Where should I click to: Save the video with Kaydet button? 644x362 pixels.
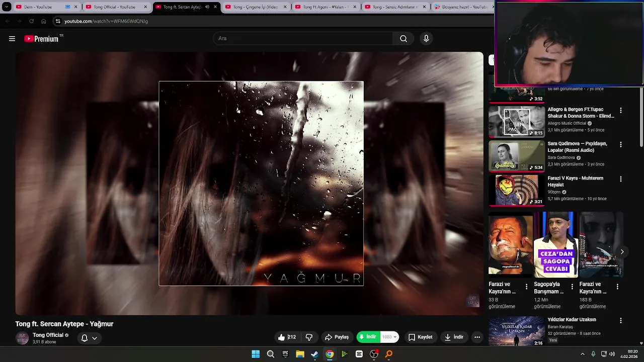(421, 337)
